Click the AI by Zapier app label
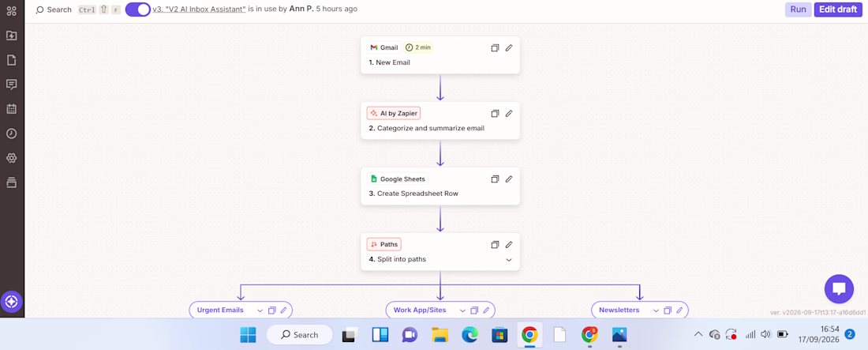The image size is (868, 350). (394, 113)
